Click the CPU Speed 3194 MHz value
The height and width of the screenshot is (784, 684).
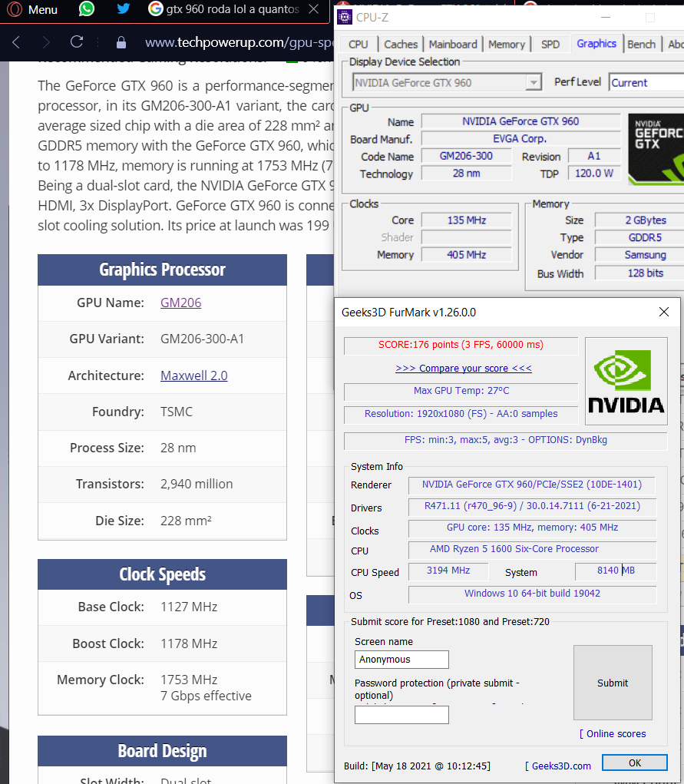448,571
